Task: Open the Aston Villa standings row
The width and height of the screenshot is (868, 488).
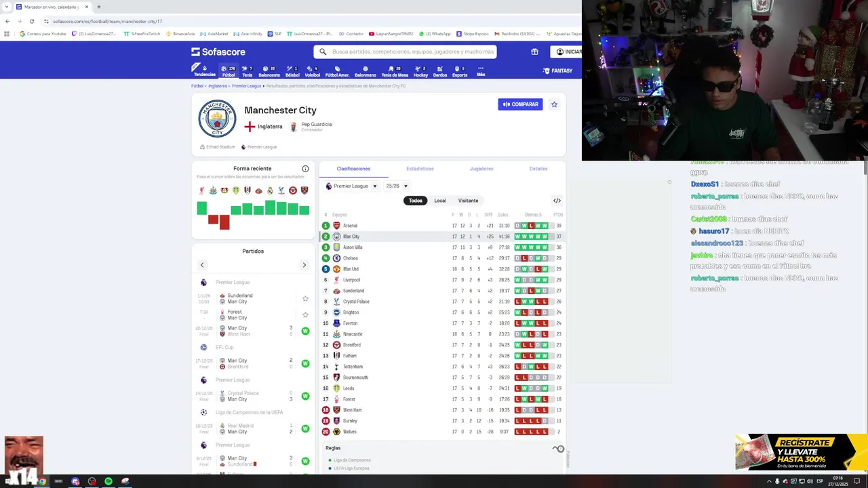Action: 443,247
